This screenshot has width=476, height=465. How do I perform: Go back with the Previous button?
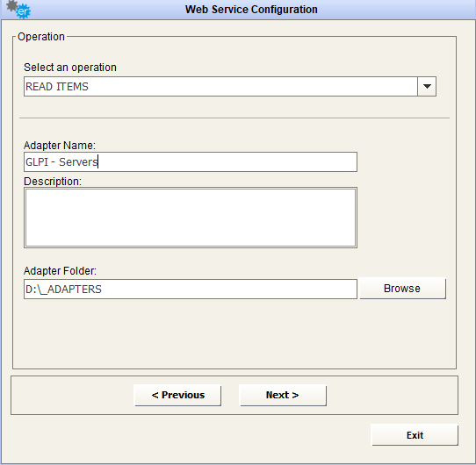pyautogui.click(x=177, y=395)
